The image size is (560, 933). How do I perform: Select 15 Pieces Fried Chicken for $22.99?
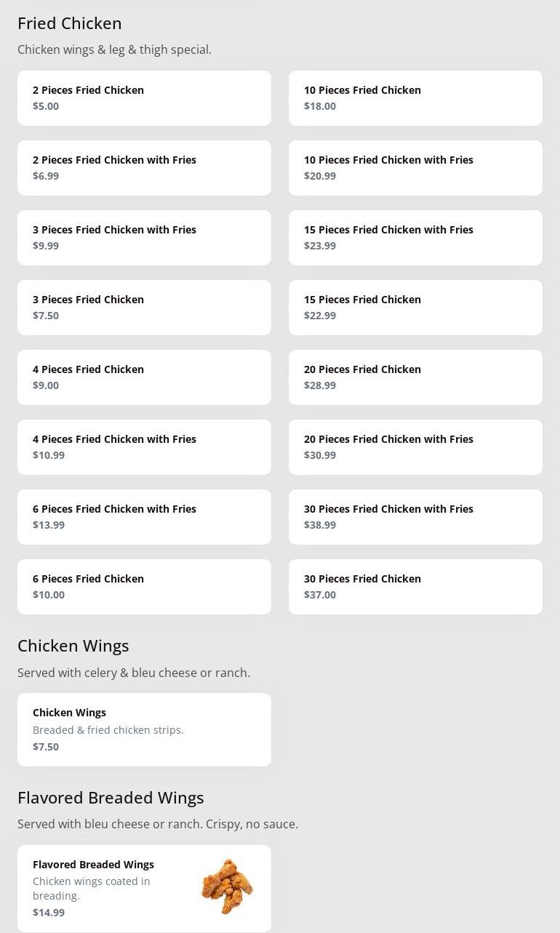pyautogui.click(x=415, y=308)
